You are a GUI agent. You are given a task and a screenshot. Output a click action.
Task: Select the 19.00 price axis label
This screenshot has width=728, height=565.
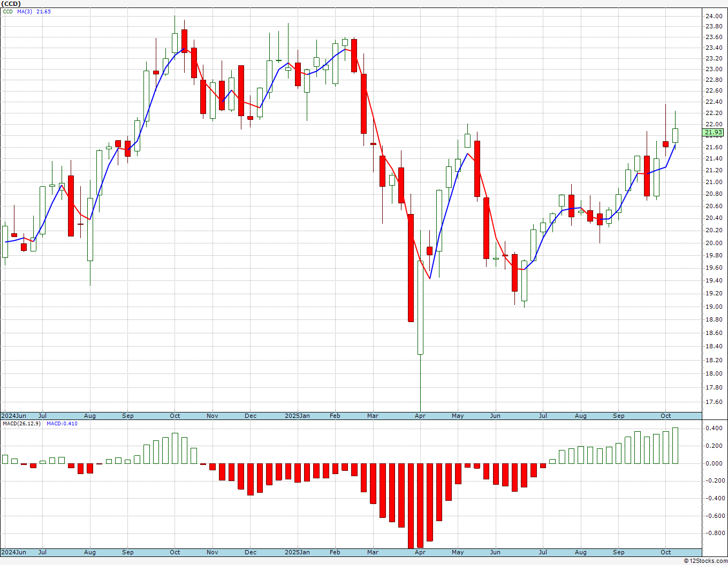pyautogui.click(x=713, y=307)
